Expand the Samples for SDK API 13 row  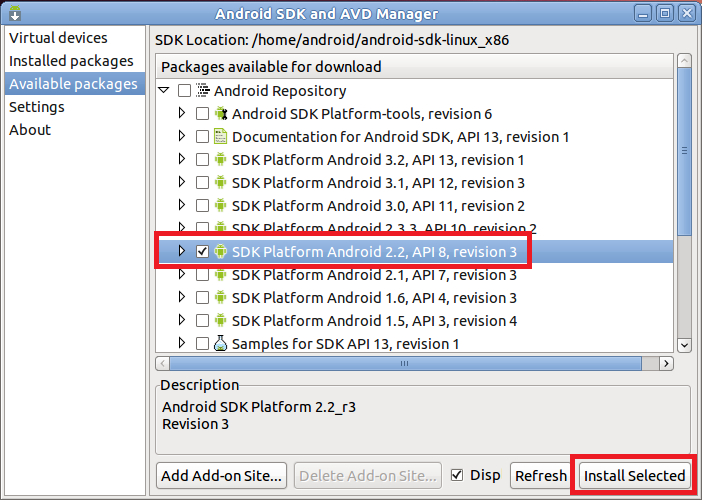182,342
